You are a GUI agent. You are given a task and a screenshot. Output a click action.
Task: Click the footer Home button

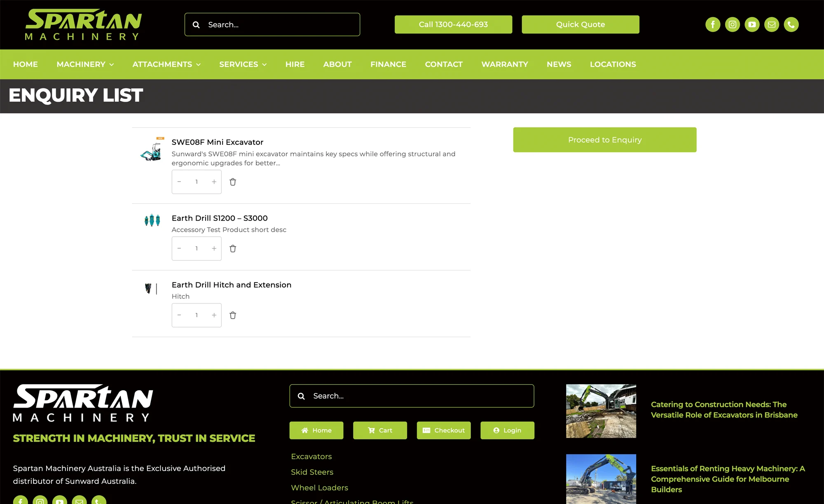pyautogui.click(x=316, y=430)
